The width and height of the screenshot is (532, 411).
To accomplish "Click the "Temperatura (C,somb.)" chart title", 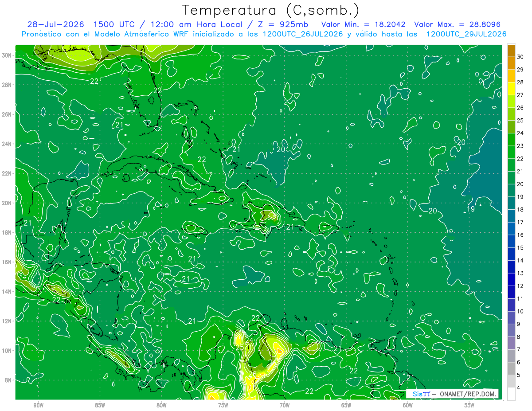I will click(x=271, y=10).
